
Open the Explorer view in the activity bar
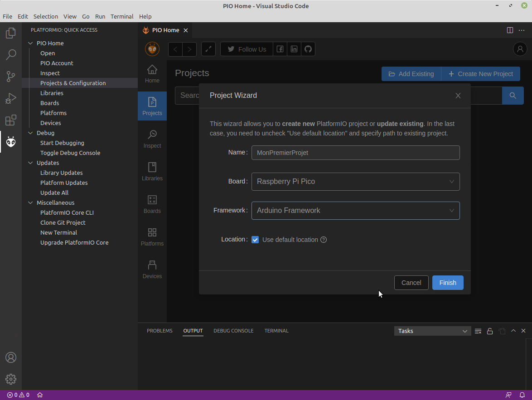pyautogui.click(x=11, y=33)
